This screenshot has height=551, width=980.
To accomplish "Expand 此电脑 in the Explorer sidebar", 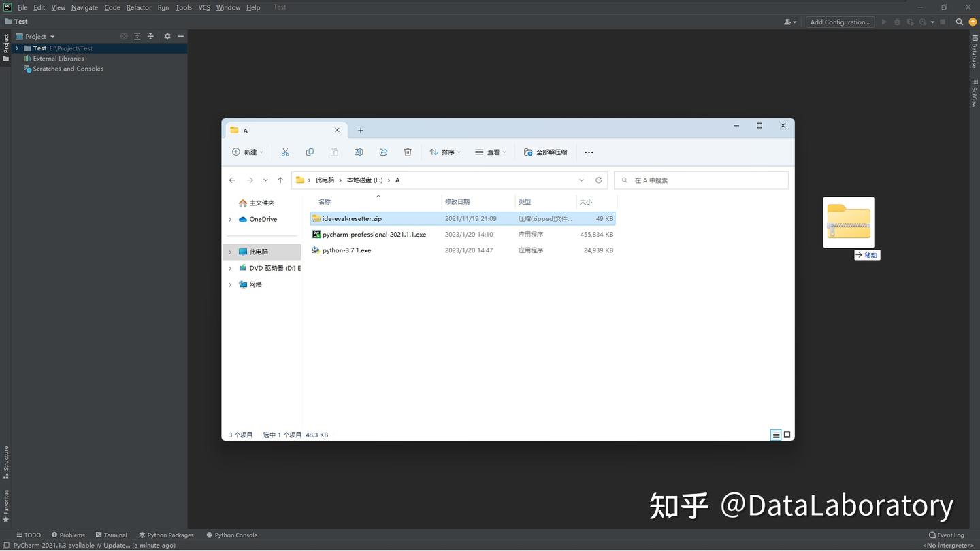I will 230,251.
